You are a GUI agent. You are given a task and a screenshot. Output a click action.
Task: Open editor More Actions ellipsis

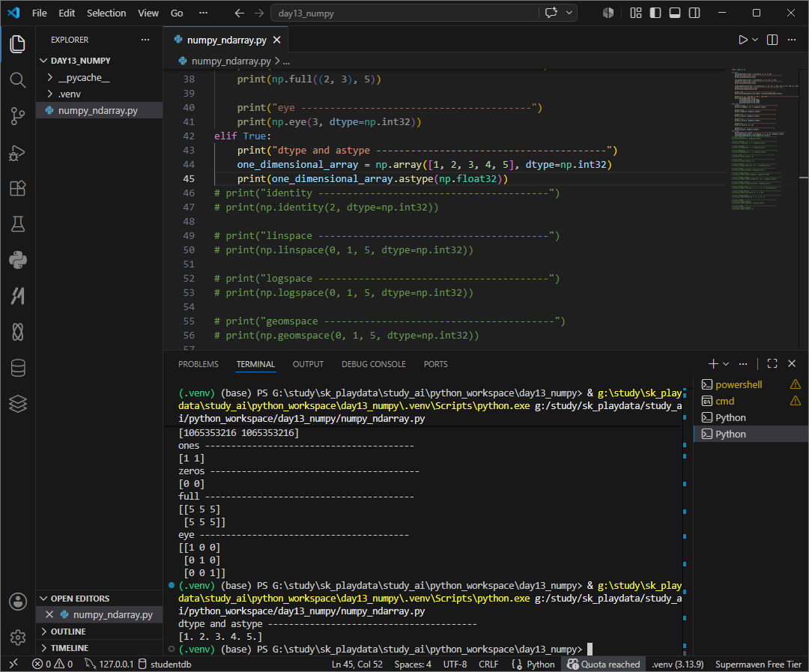[x=792, y=40]
